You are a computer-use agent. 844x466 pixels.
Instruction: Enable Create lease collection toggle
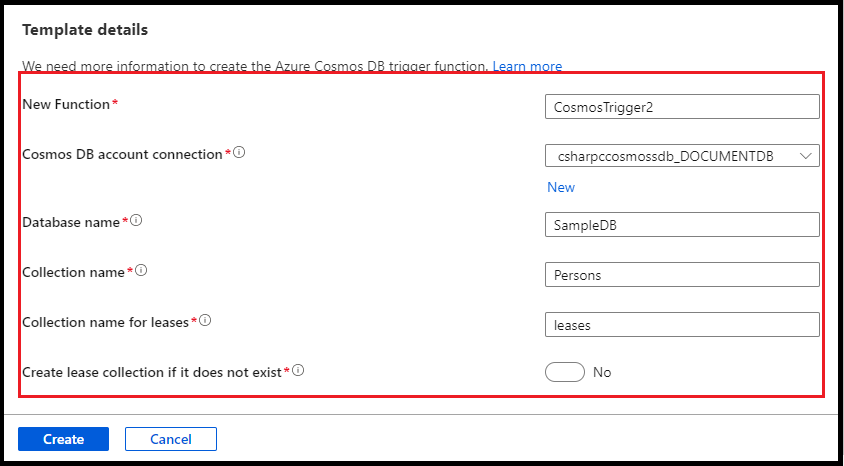565,372
